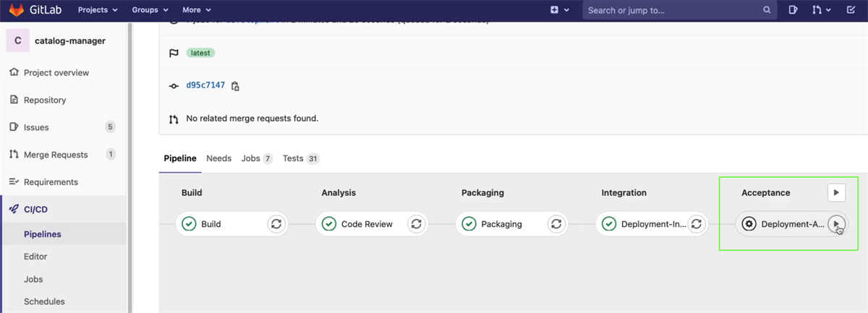Viewport: 868px width, 313px height.
Task: Click the sidebar Issues icon
Action: point(13,127)
